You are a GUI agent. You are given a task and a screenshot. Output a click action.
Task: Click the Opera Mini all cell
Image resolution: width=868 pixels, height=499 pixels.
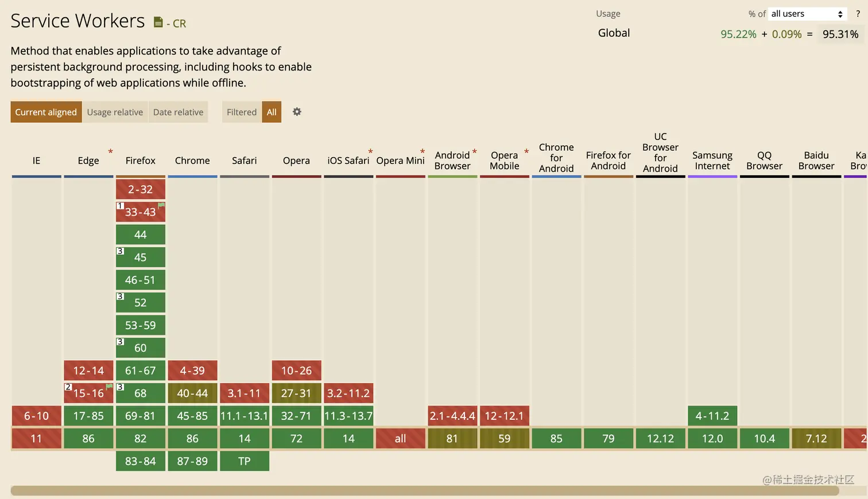pyautogui.click(x=400, y=439)
